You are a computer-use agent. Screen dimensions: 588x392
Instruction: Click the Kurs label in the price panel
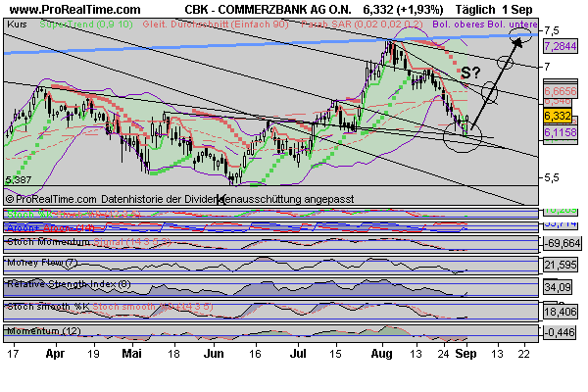[x=17, y=24]
